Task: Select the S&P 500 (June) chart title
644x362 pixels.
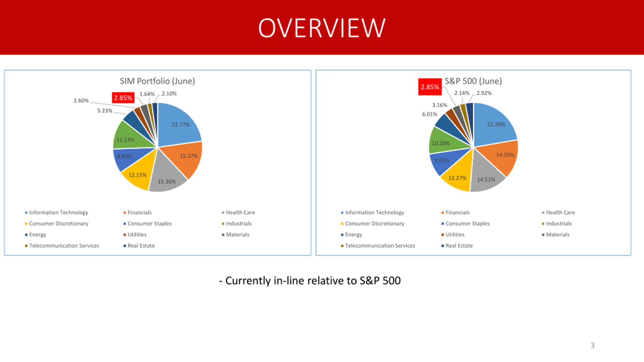Action: pyautogui.click(x=473, y=81)
